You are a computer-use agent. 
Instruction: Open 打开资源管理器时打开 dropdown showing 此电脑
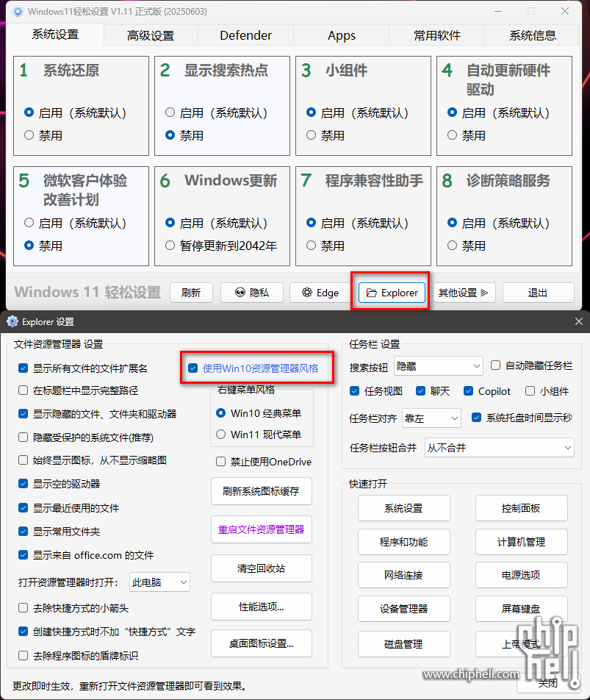(159, 582)
